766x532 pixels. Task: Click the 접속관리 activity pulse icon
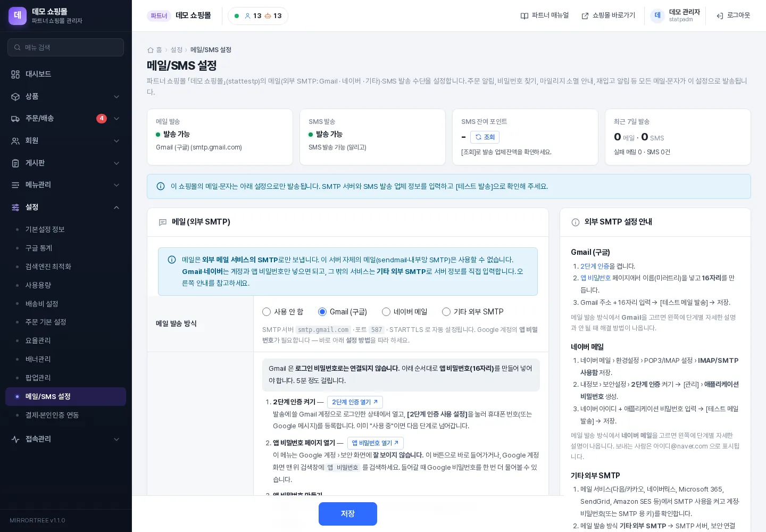pos(15,439)
